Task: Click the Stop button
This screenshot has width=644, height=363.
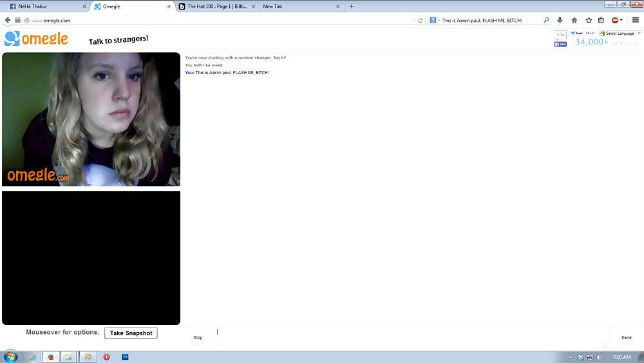Action: coord(198,339)
